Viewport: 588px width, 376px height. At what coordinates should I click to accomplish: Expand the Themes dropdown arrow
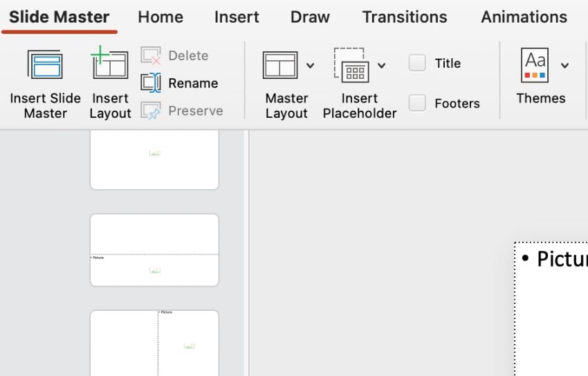pyautogui.click(x=565, y=66)
